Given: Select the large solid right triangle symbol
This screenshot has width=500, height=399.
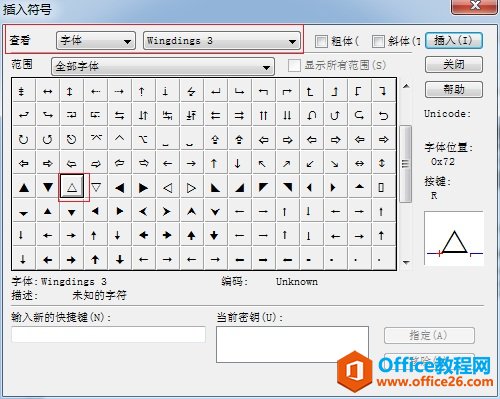Looking at the screenshot, I should (144, 188).
